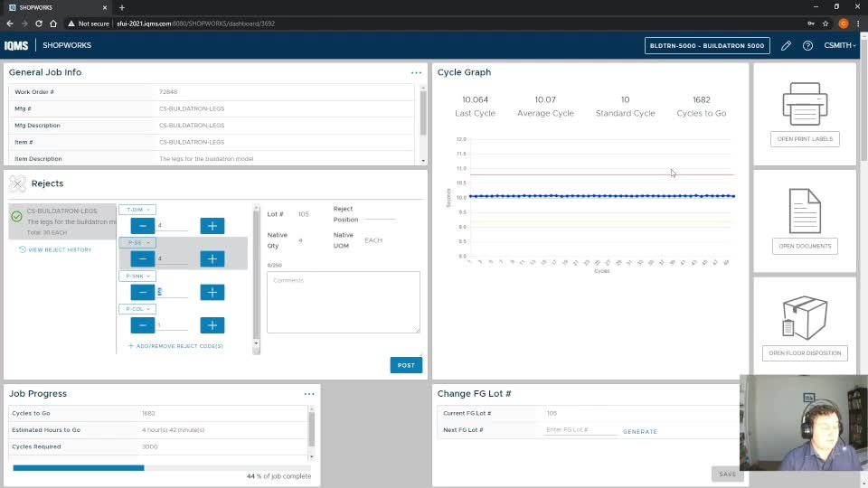This screenshot has width=868, height=488.
Task: Click plus button under T-DIM
Action: click(x=212, y=226)
